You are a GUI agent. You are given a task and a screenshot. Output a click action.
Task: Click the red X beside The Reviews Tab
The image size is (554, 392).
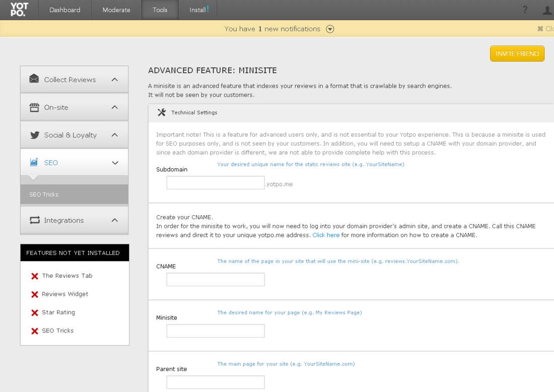coord(35,276)
